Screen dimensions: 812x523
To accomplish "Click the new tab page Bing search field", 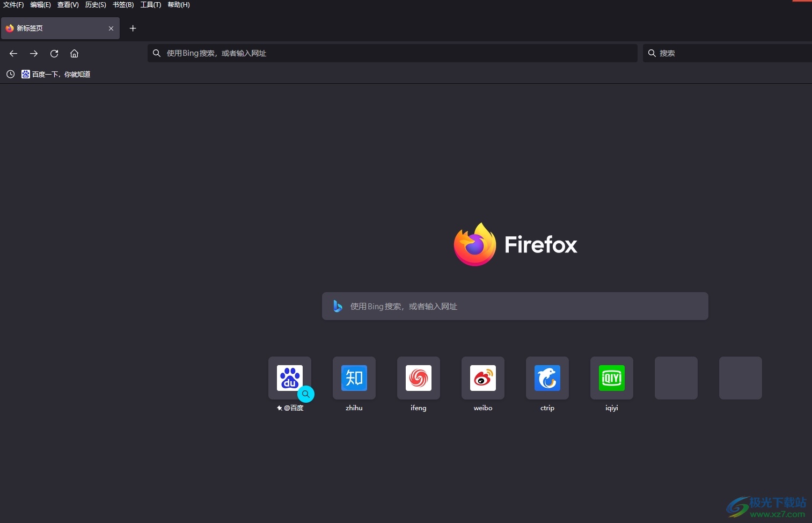I will (x=515, y=306).
